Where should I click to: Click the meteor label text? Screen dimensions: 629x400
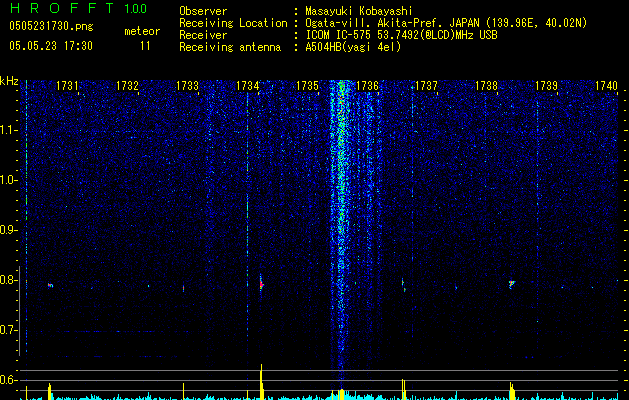tap(142, 31)
